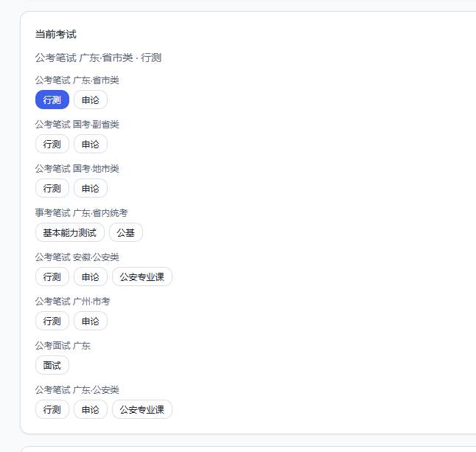This screenshot has width=476, height=452.
Task: Click group label 公考笔试 广州·市考
Action: (x=72, y=302)
